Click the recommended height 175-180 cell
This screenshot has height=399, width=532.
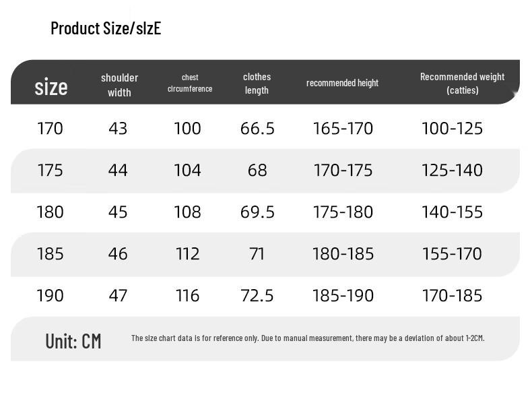pyautogui.click(x=343, y=212)
